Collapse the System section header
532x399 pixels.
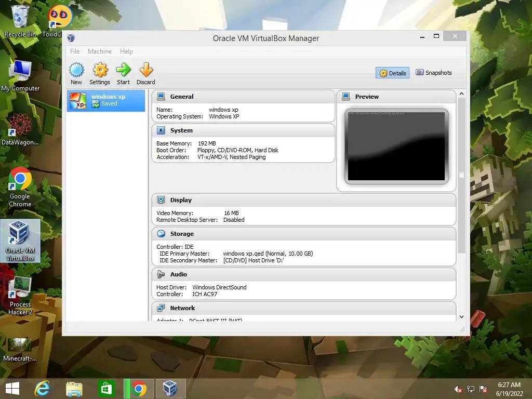pyautogui.click(x=243, y=130)
